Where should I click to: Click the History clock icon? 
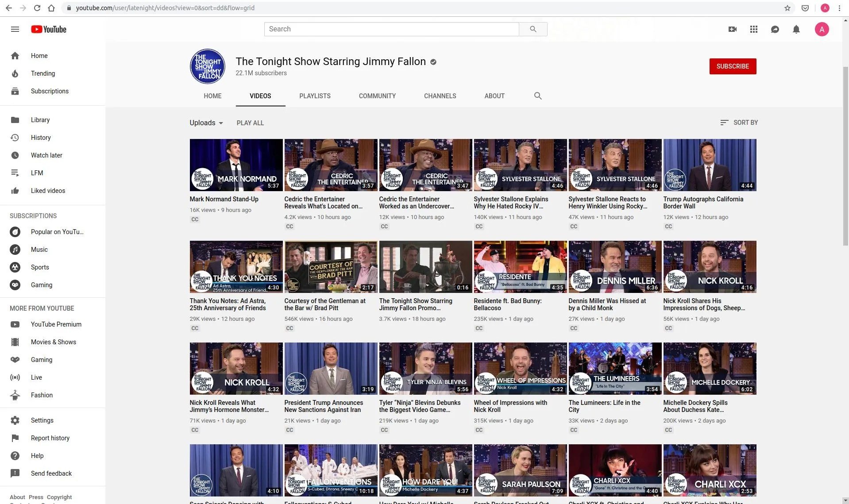(x=15, y=138)
